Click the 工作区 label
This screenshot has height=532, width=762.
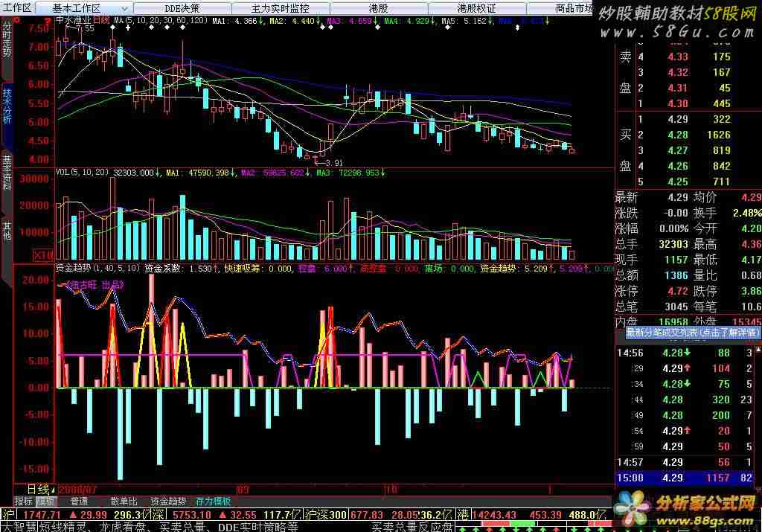click(18, 7)
